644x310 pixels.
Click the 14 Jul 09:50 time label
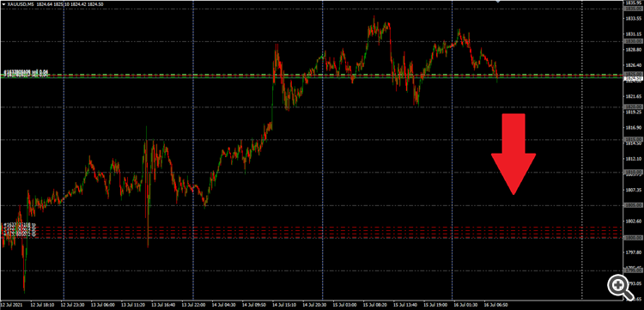coord(253,306)
